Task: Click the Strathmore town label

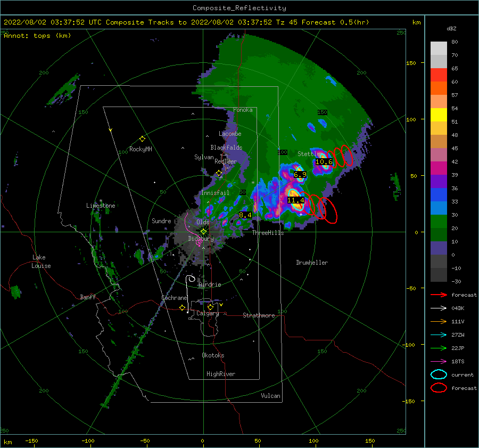Action: (259, 315)
